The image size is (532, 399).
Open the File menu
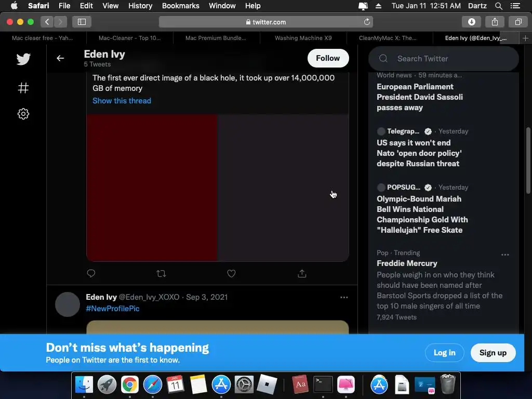pyautogui.click(x=64, y=6)
